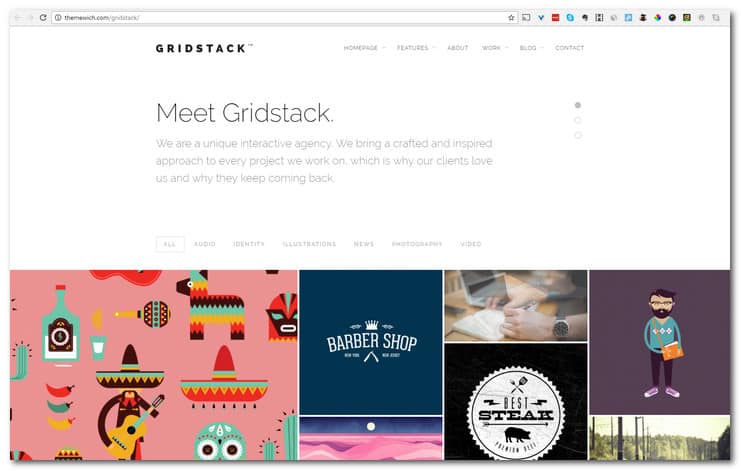Expand the Work navigation dropdown
The image size is (741, 471).
point(495,48)
